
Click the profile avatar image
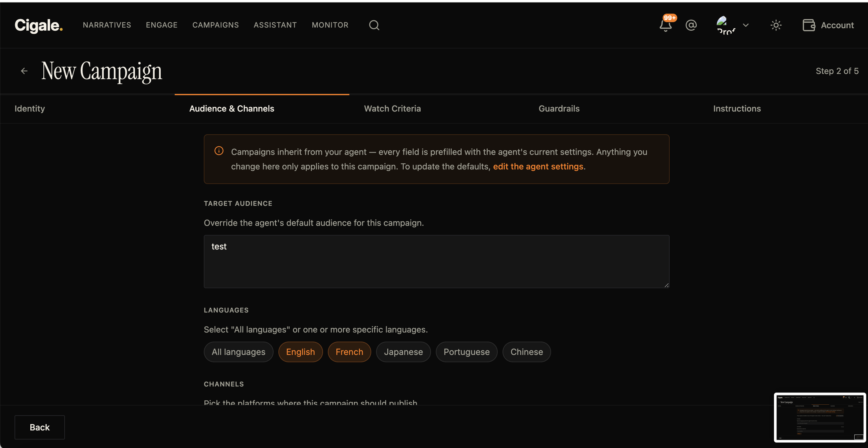click(726, 25)
